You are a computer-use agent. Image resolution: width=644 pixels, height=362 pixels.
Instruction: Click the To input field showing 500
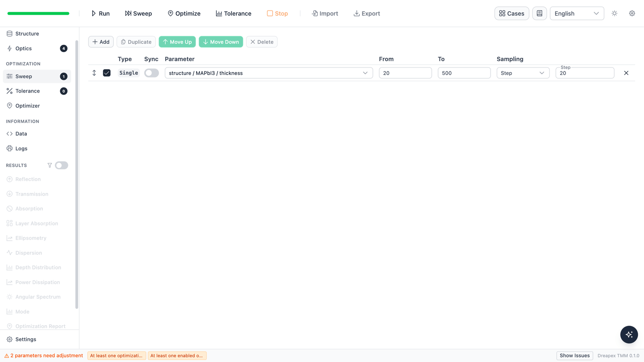point(464,73)
